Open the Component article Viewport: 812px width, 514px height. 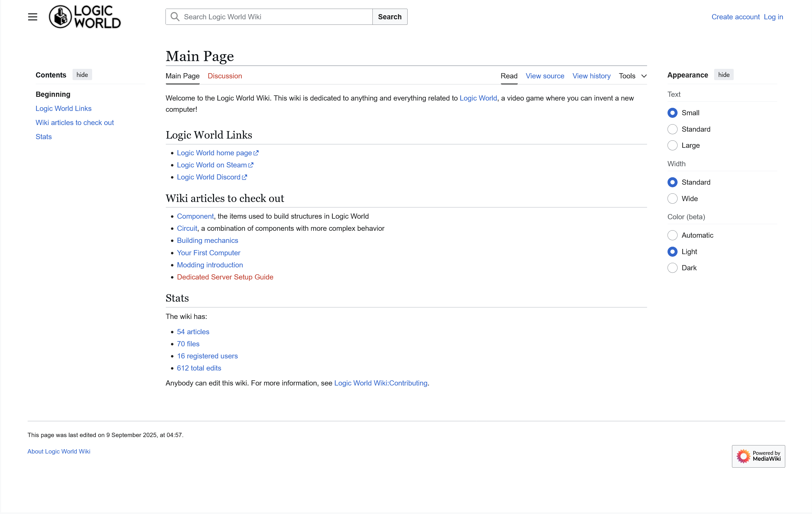[x=195, y=216]
